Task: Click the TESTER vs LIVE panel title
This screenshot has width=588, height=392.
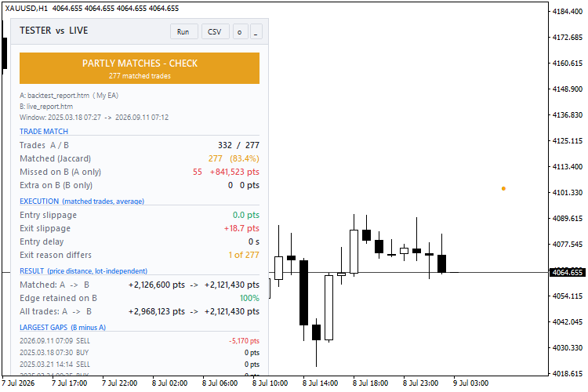Action: pyautogui.click(x=53, y=31)
